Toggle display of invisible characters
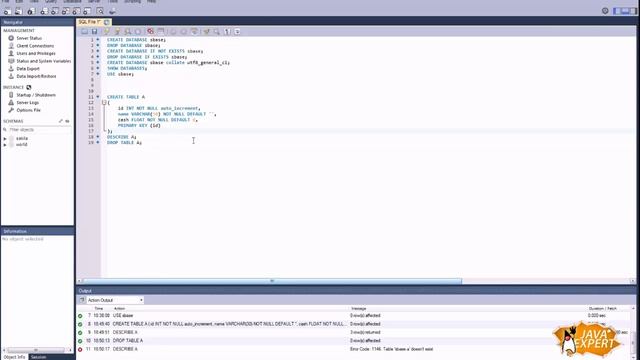640x360 pixels. coord(227,31)
